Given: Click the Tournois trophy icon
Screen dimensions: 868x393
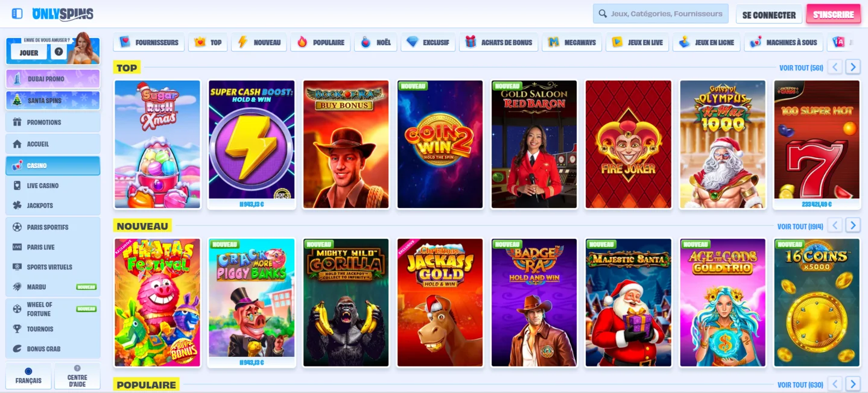Looking at the screenshot, I should [17, 329].
